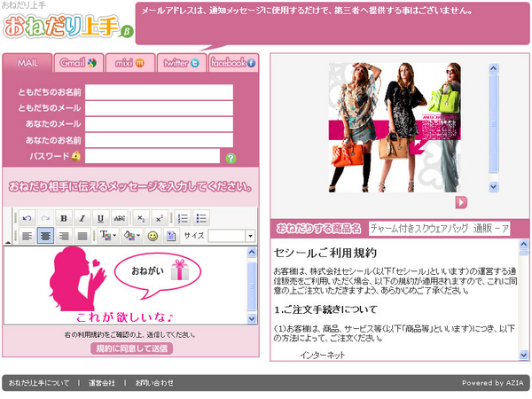532x399 pixels.
Task: Click the セシールご利用規約 heading
Action: (325, 253)
